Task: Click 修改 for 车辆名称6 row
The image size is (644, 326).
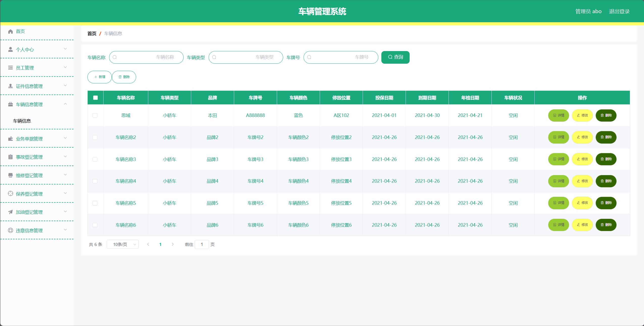Action: pos(582,225)
